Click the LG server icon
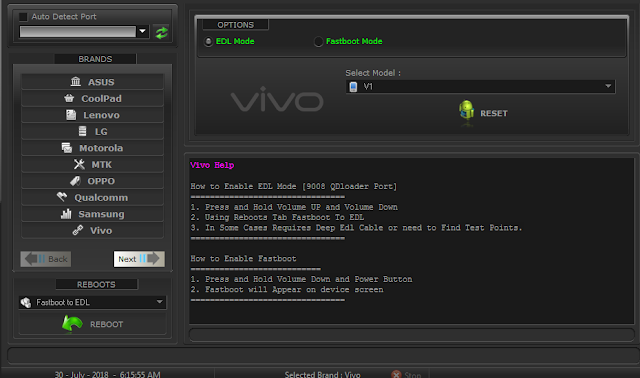Viewport: 640px width, 378px height. tap(82, 131)
